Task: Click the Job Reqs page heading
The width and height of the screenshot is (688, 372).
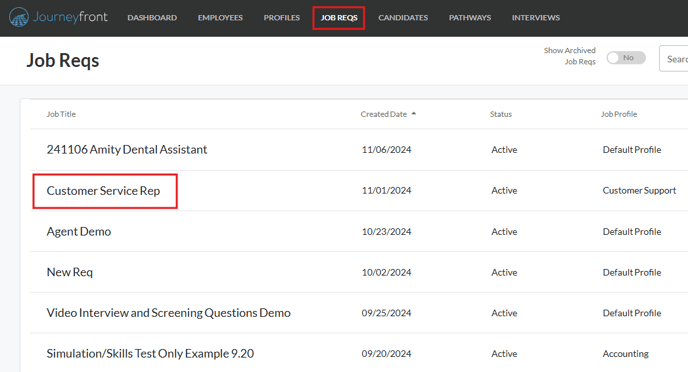Action: tap(63, 61)
